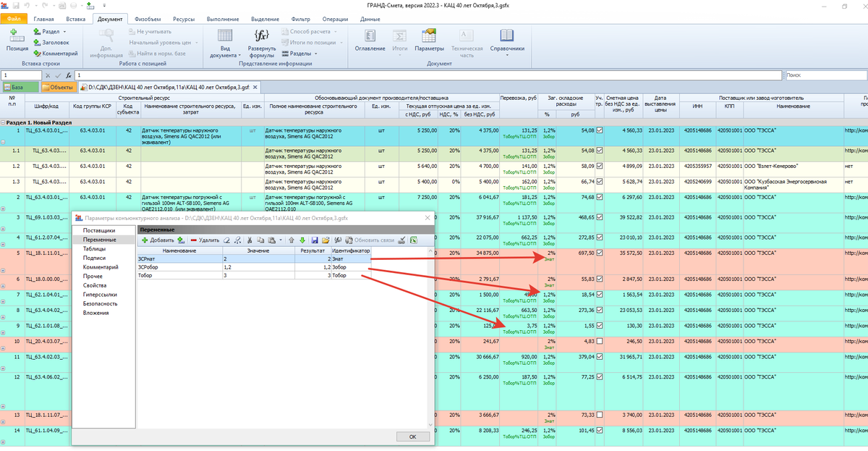Select Поставщики in dialog sidebar

(x=98, y=230)
